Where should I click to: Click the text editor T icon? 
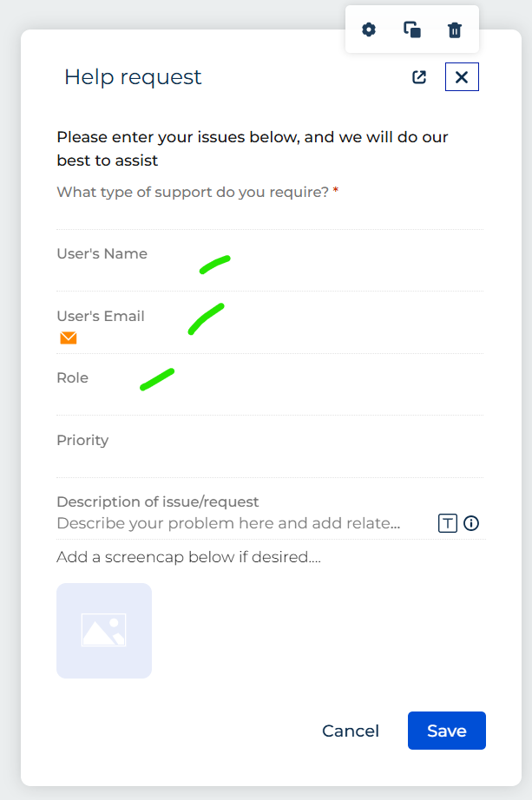coord(447,523)
